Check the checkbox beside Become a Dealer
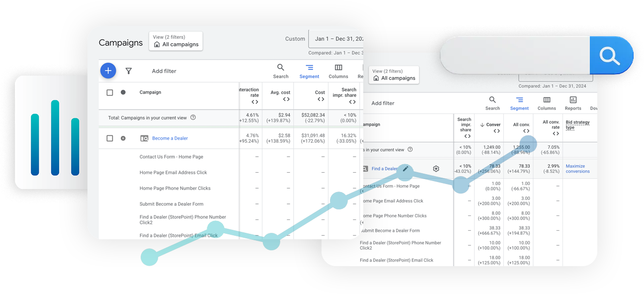This screenshot has width=644, height=294. click(x=110, y=138)
